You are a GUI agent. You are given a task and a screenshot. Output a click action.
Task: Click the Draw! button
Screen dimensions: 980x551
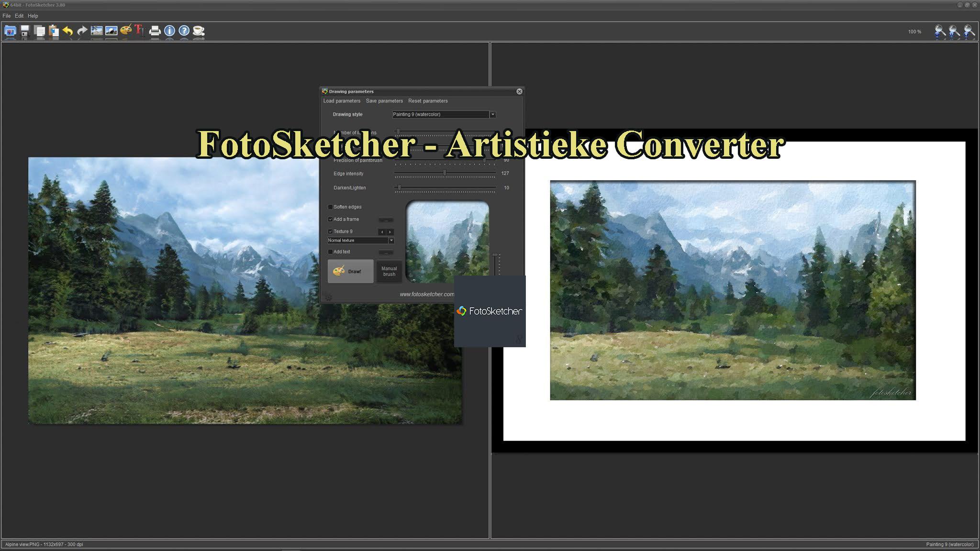351,271
